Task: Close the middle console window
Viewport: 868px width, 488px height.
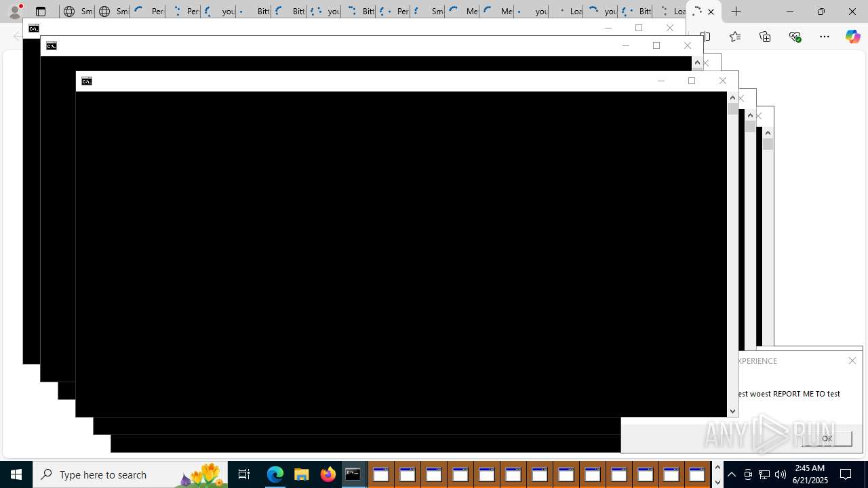Action: click(687, 45)
